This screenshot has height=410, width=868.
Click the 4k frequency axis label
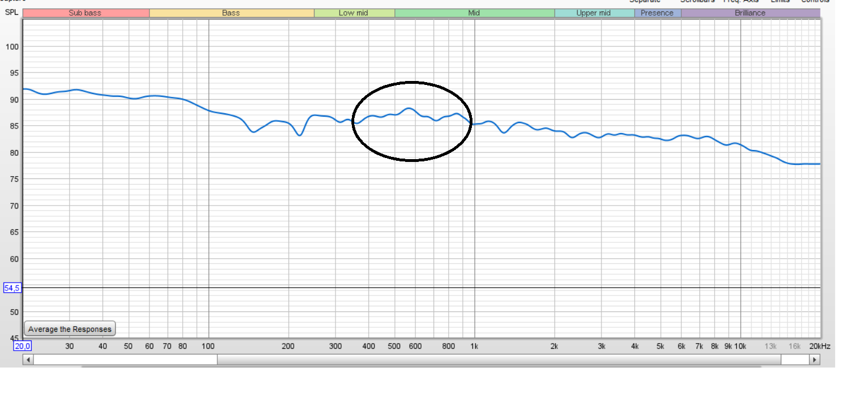635,346
